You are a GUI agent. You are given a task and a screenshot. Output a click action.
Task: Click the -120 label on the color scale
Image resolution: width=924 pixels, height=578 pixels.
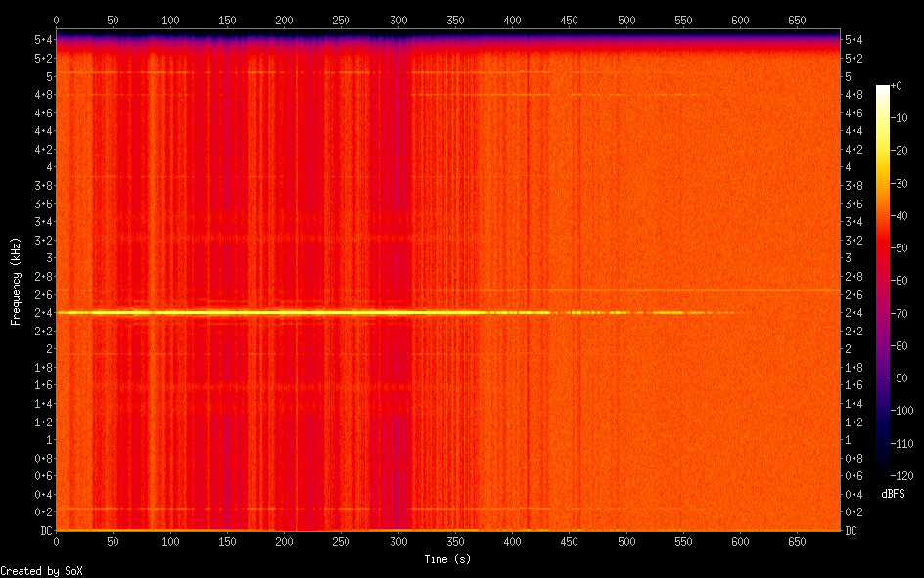pos(907,474)
